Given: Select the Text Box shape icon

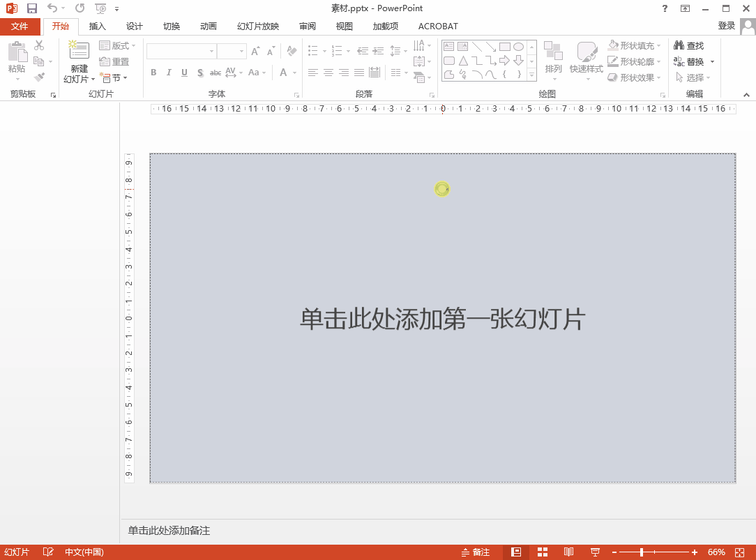Looking at the screenshot, I should coord(448,46).
